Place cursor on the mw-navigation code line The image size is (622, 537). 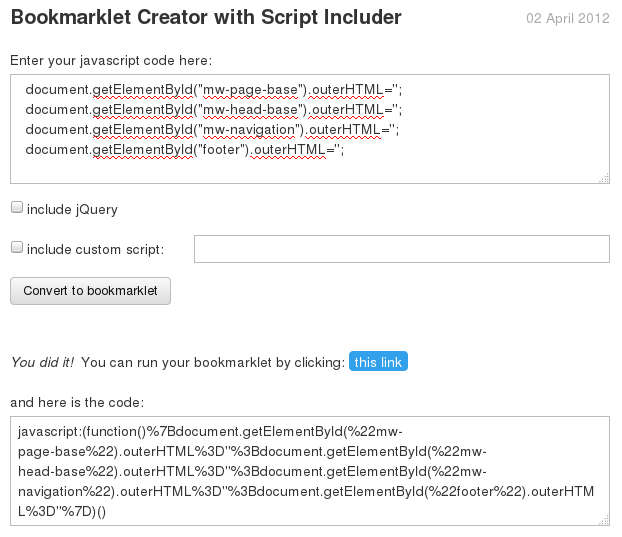click(x=212, y=130)
